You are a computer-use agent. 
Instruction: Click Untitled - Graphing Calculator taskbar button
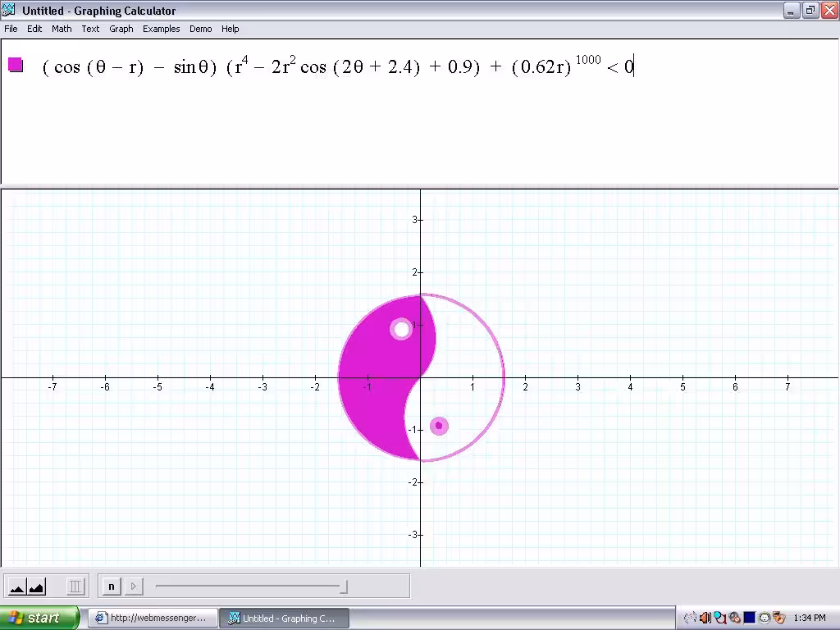tap(283, 618)
